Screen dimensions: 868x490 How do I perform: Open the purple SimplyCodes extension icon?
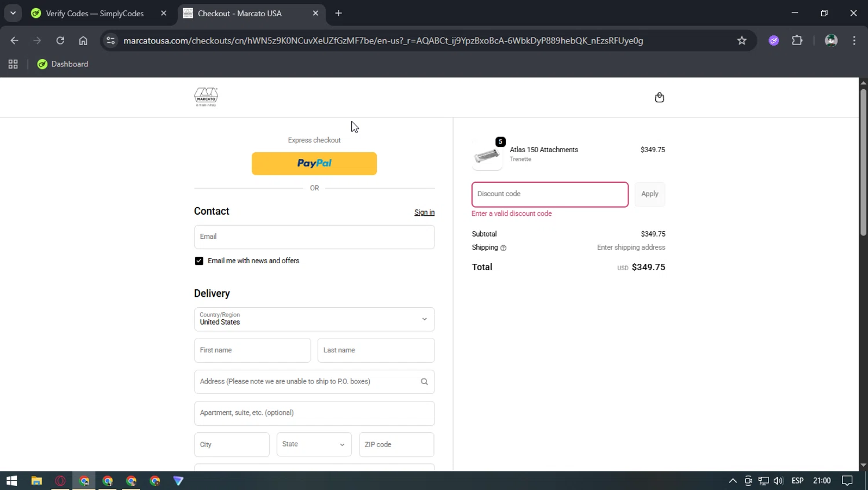774,40
